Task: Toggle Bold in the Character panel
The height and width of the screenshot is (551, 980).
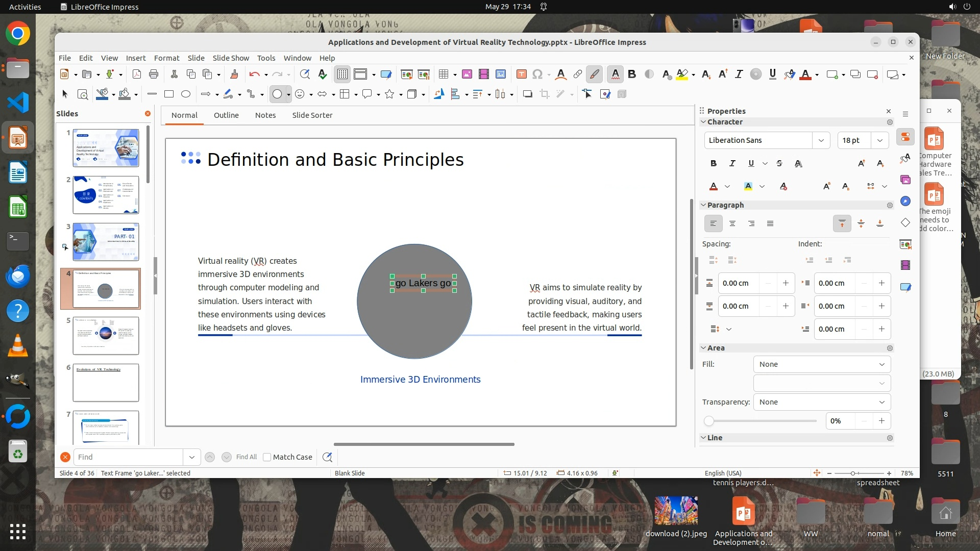Action: click(x=713, y=163)
